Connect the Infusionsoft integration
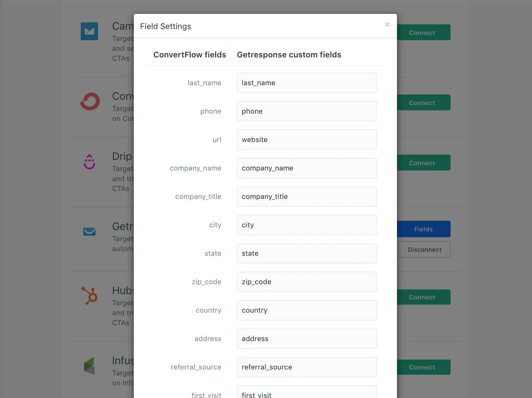 (423, 367)
